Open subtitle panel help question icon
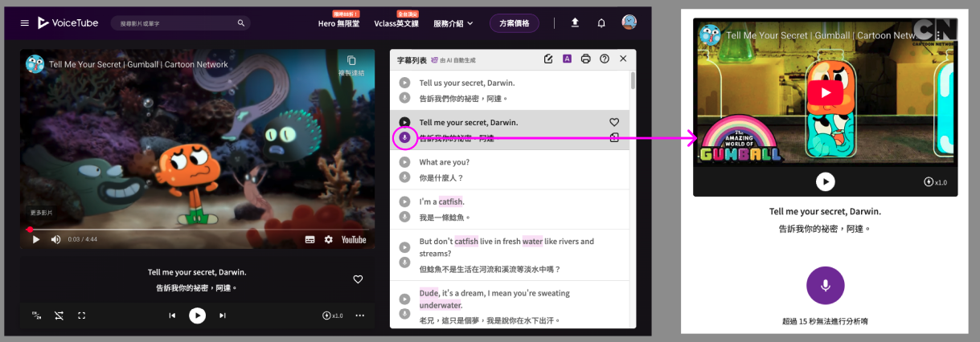Screen dimensions: 980x342 pos(605,59)
